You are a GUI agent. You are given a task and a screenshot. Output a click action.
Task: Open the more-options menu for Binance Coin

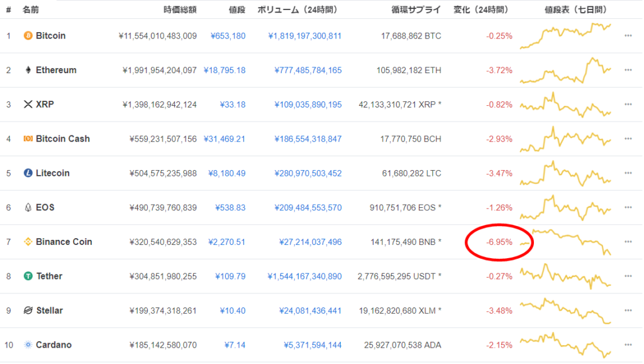(628, 242)
